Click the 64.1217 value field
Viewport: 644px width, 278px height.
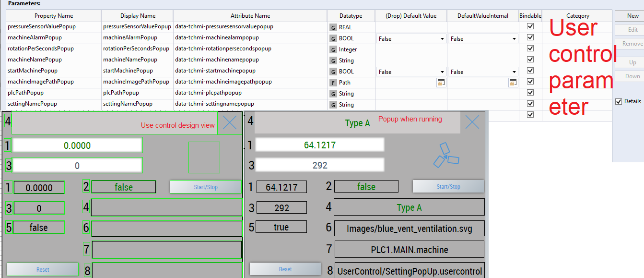pos(320,145)
